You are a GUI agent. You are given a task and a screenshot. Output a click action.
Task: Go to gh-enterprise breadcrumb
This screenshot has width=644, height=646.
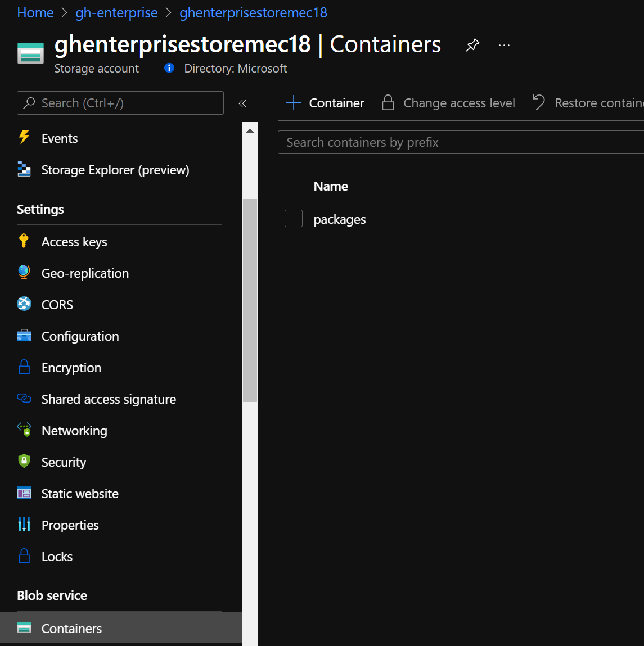coord(116,13)
